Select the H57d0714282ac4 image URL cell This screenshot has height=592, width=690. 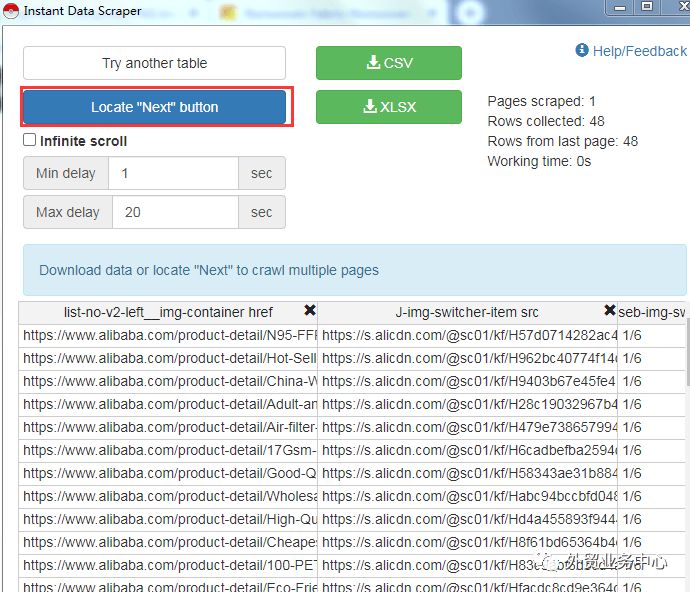tap(467, 335)
